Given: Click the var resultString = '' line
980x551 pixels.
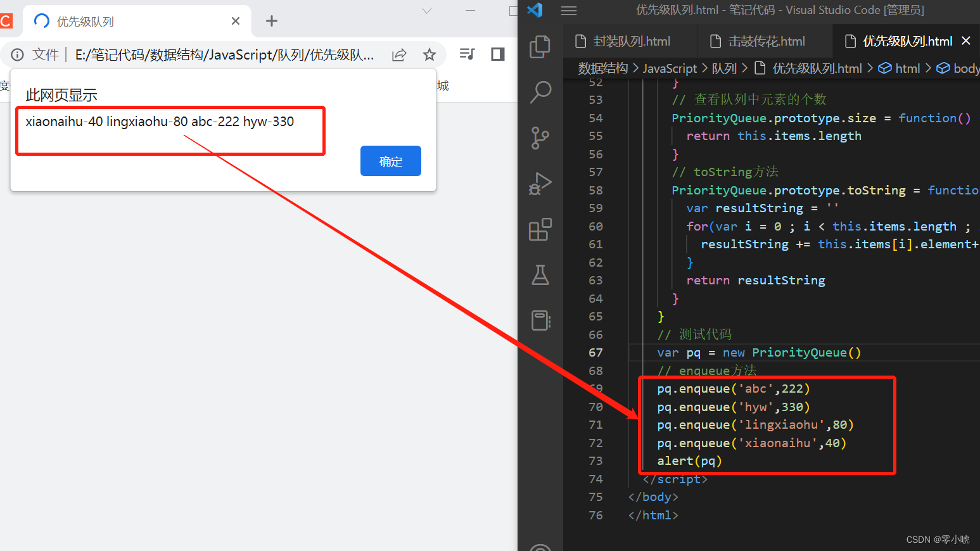Looking at the screenshot, I should (x=762, y=208).
